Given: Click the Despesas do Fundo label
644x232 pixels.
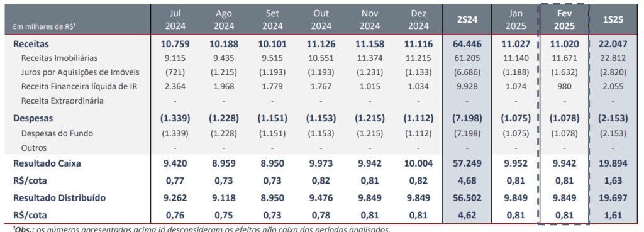Looking at the screenshot, I should click(x=57, y=133).
